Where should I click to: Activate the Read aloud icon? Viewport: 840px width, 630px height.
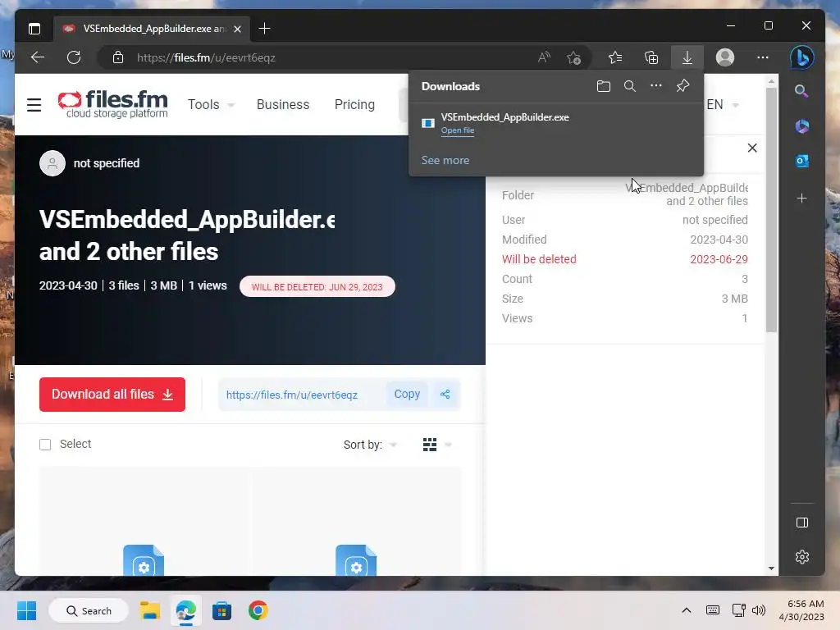[x=544, y=57]
